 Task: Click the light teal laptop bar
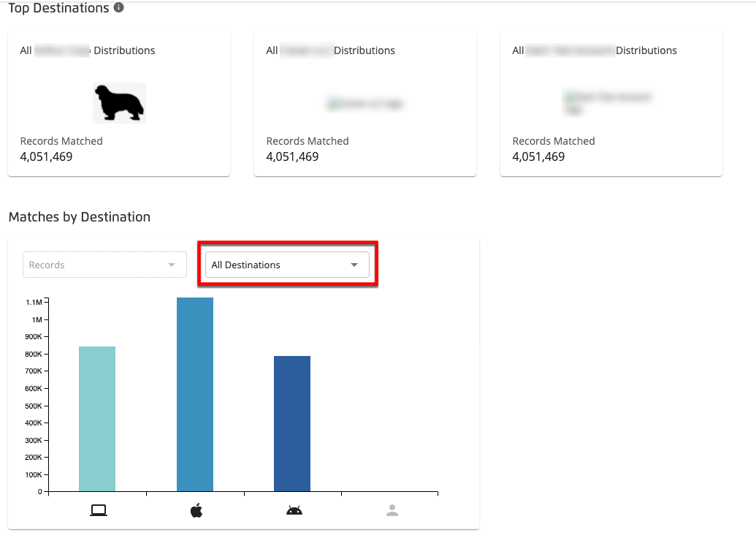pos(97,419)
